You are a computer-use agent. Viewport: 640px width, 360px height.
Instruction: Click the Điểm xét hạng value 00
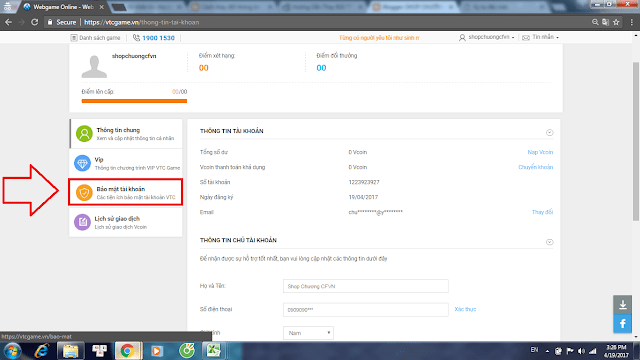tap(203, 68)
